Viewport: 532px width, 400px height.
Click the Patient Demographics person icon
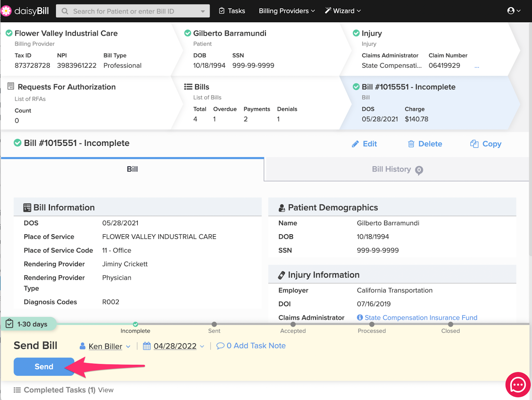pos(282,208)
